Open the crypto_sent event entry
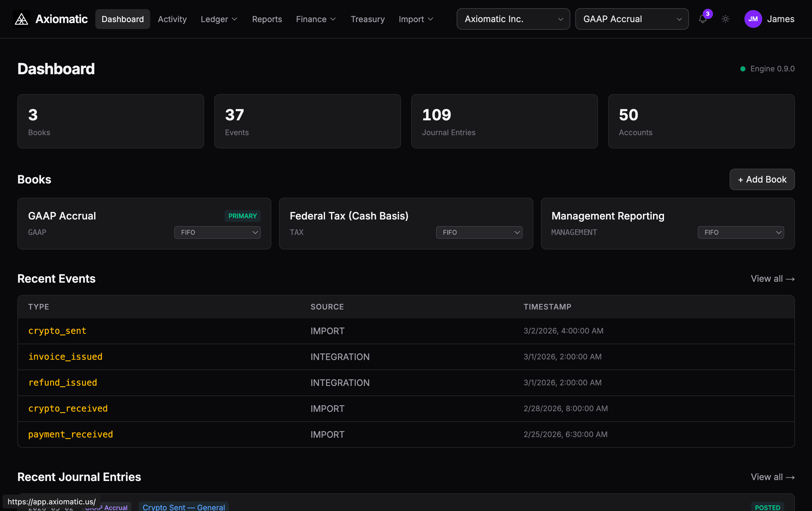The height and width of the screenshot is (511, 812). click(57, 331)
